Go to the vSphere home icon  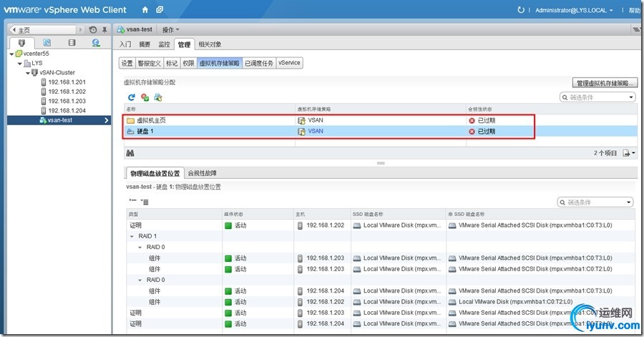[145, 10]
